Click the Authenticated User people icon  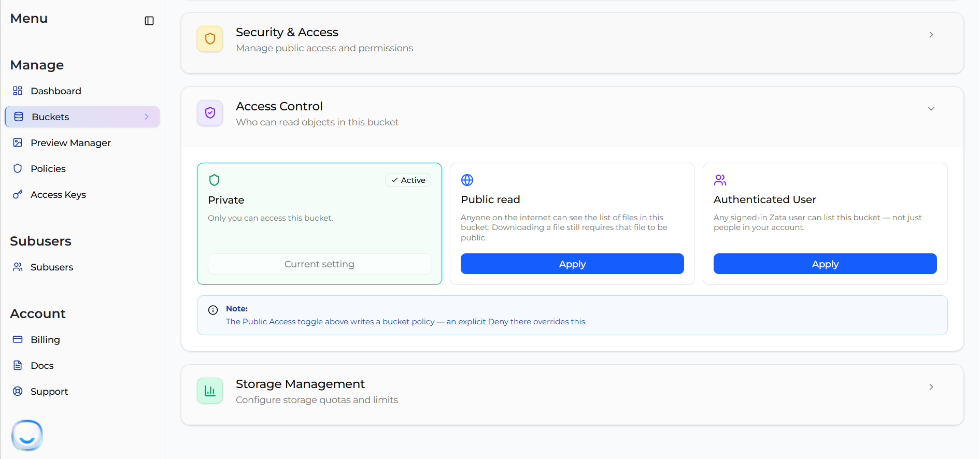point(720,180)
